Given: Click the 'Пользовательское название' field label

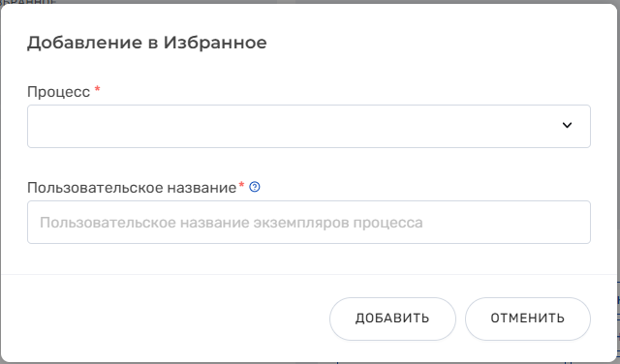Looking at the screenshot, I should click(x=132, y=188).
